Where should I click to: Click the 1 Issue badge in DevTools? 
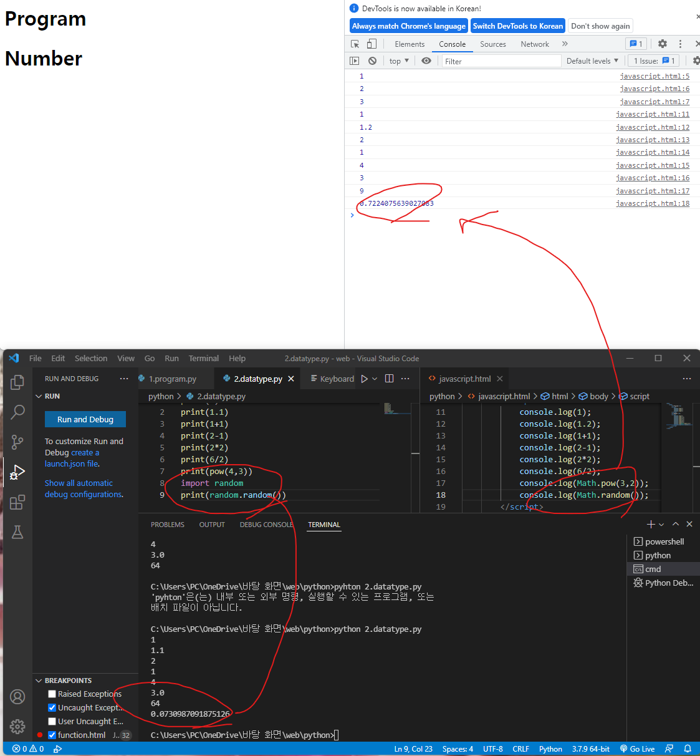click(x=654, y=61)
